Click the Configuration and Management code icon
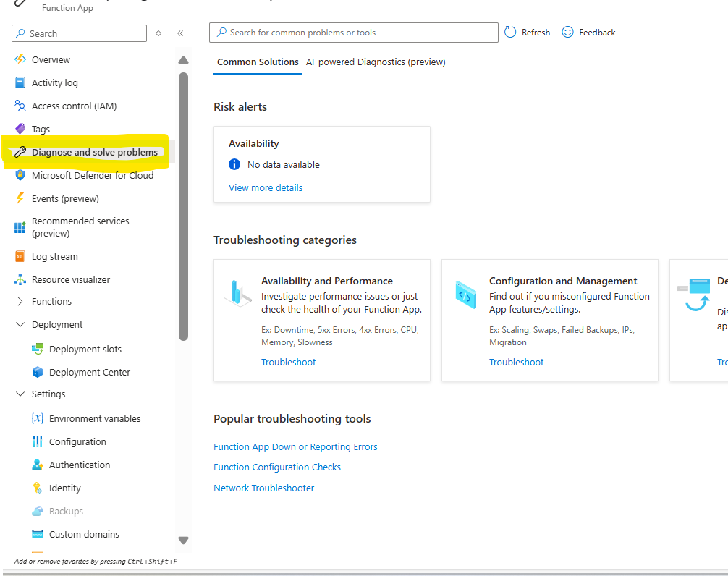The image size is (728, 576). 466,295
